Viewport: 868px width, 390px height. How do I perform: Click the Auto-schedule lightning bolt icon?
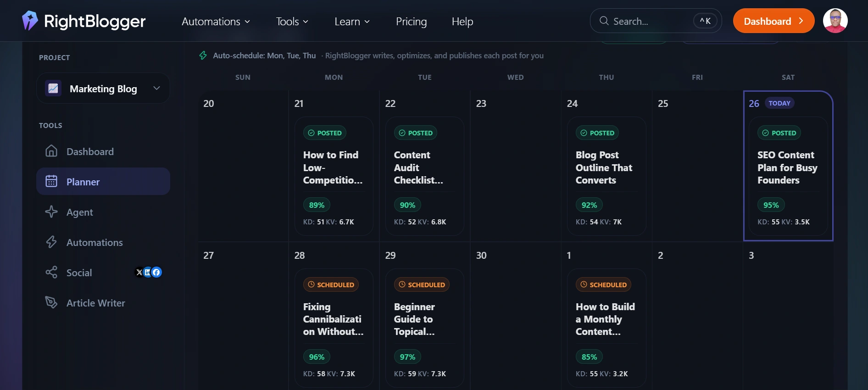pyautogui.click(x=203, y=56)
